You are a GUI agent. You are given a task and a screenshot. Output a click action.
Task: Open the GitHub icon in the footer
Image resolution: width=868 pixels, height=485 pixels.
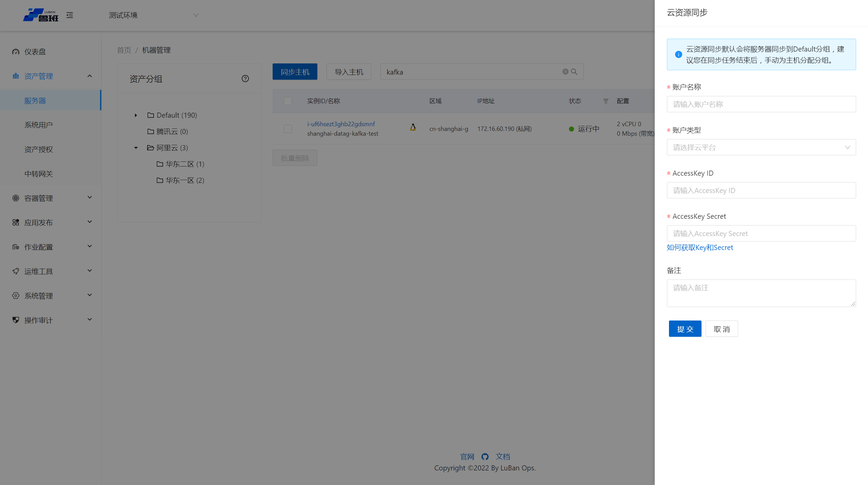(485, 457)
